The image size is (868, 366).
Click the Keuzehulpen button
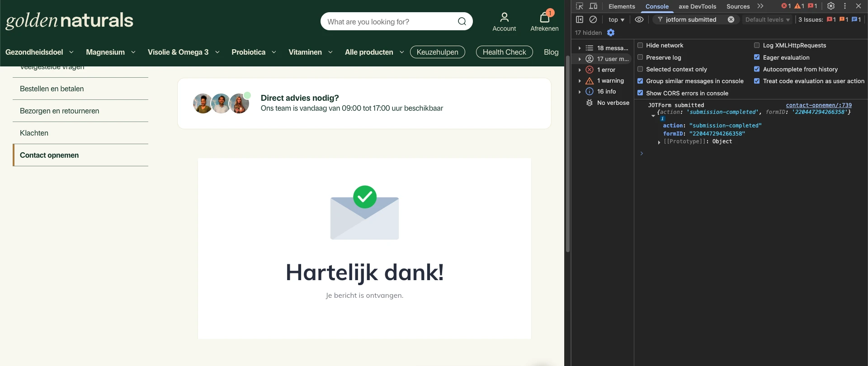[437, 52]
